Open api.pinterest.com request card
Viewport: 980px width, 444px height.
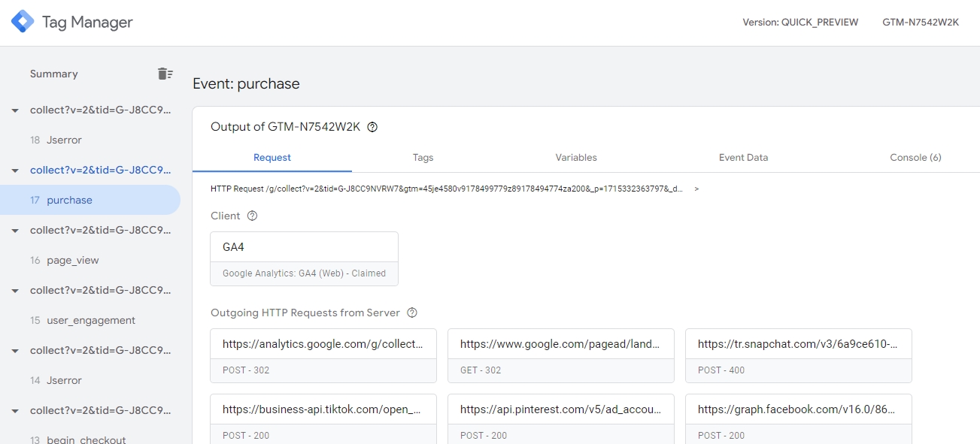tap(561, 418)
